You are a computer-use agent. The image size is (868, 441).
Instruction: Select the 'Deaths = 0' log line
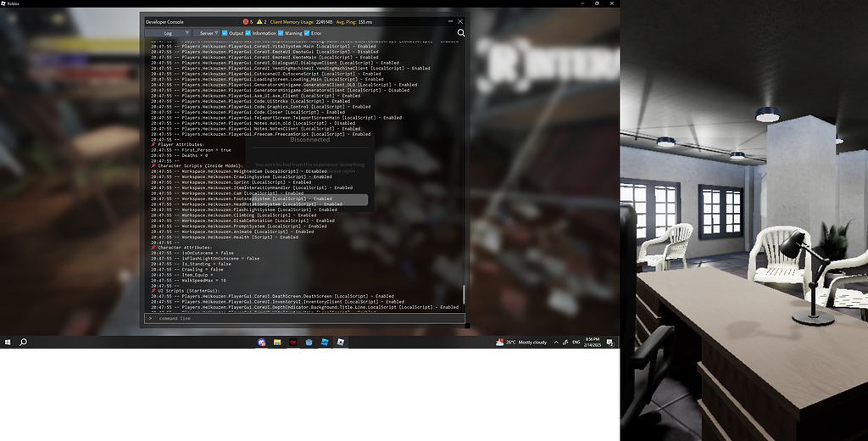pos(180,156)
